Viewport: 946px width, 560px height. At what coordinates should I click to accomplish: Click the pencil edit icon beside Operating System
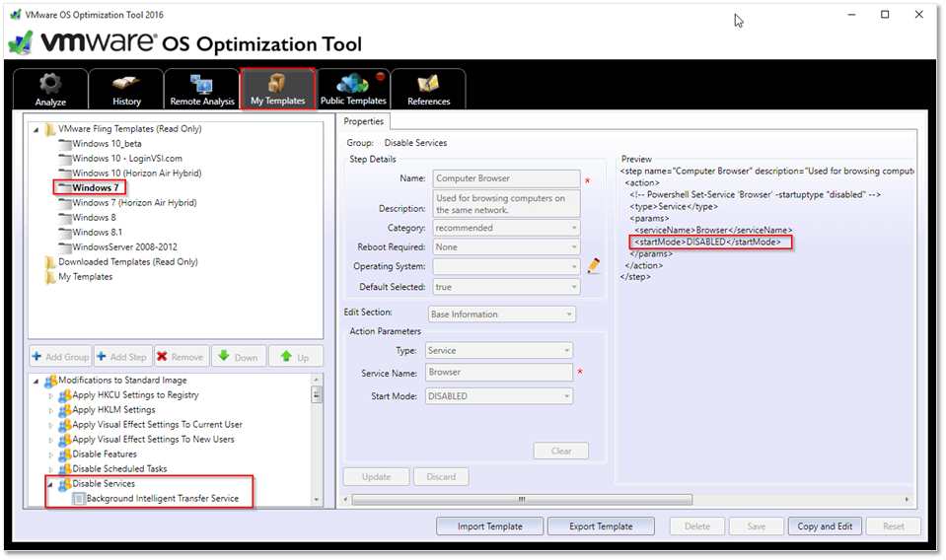point(594,266)
